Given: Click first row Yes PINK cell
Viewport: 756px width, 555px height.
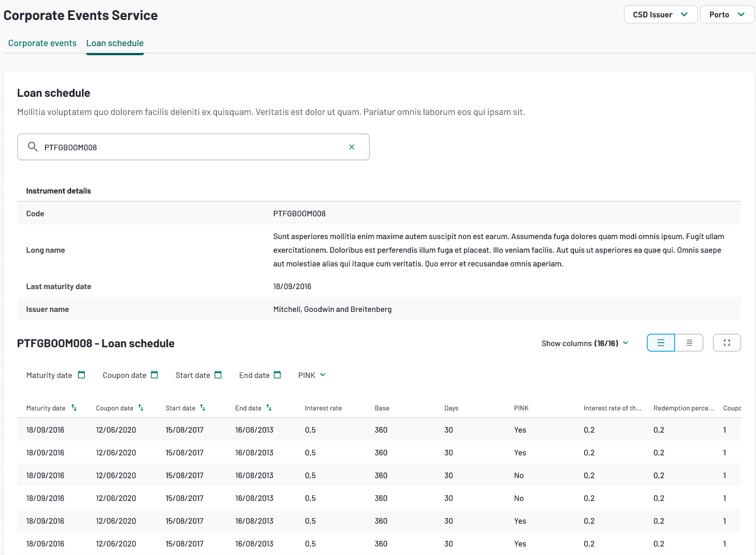Looking at the screenshot, I should [x=520, y=430].
